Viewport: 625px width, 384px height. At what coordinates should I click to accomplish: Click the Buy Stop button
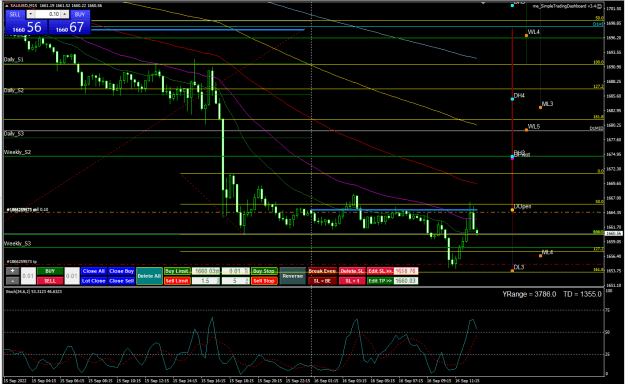coord(264,271)
